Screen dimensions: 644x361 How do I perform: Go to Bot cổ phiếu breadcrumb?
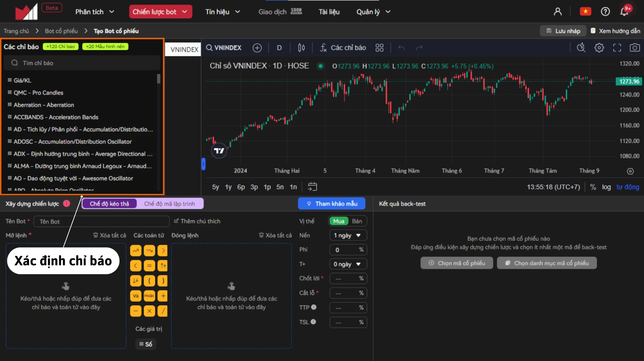[61, 31]
